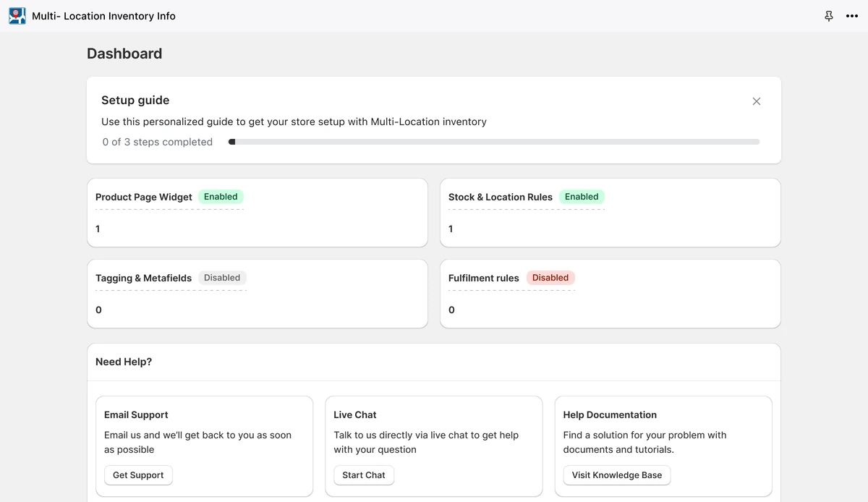
Task: Click the Get Support button
Action: coord(138,475)
